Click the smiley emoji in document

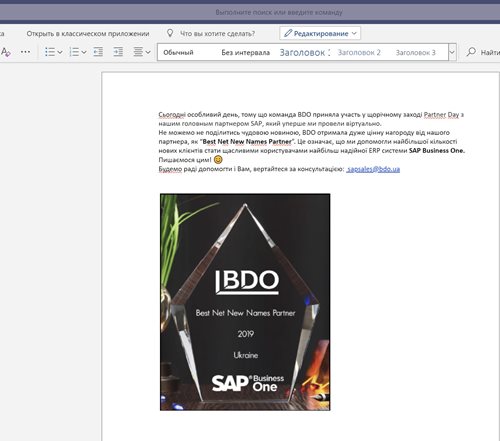click(x=218, y=160)
